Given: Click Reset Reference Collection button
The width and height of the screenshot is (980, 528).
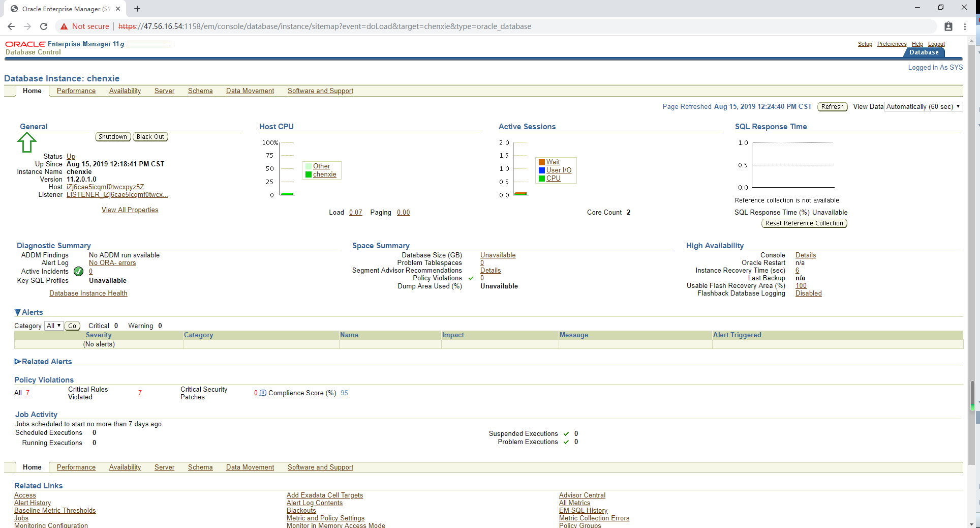Looking at the screenshot, I should (804, 223).
